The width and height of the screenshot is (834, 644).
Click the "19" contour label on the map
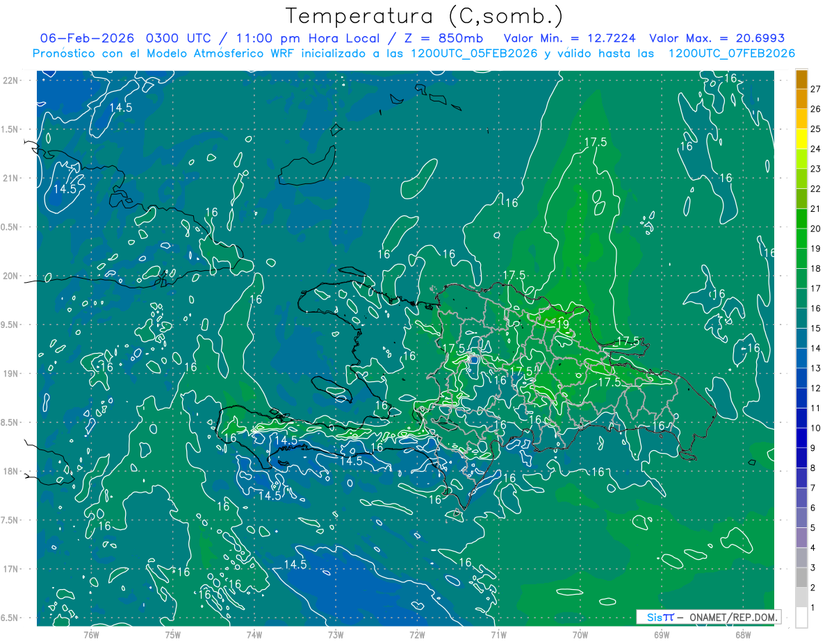click(x=563, y=324)
